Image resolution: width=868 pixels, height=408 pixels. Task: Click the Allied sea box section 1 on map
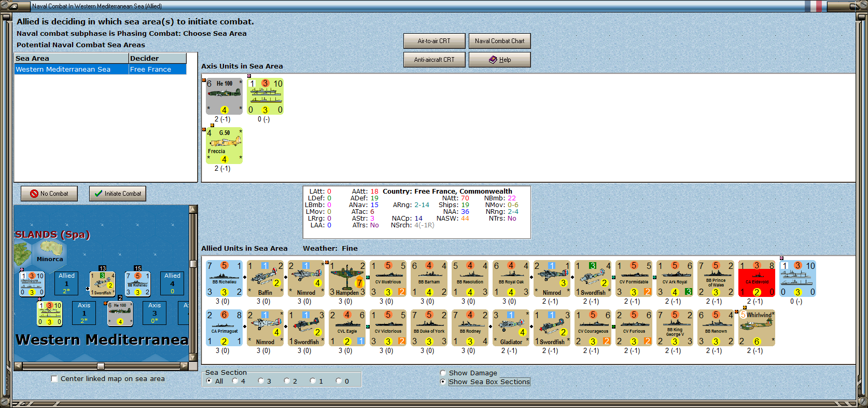pyautogui.click(x=66, y=283)
